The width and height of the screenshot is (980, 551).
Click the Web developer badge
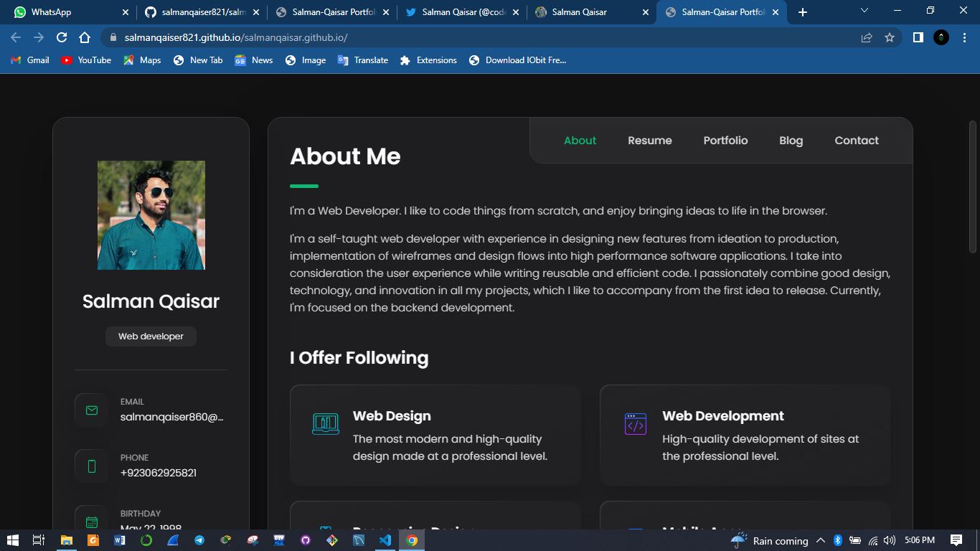coord(151,336)
